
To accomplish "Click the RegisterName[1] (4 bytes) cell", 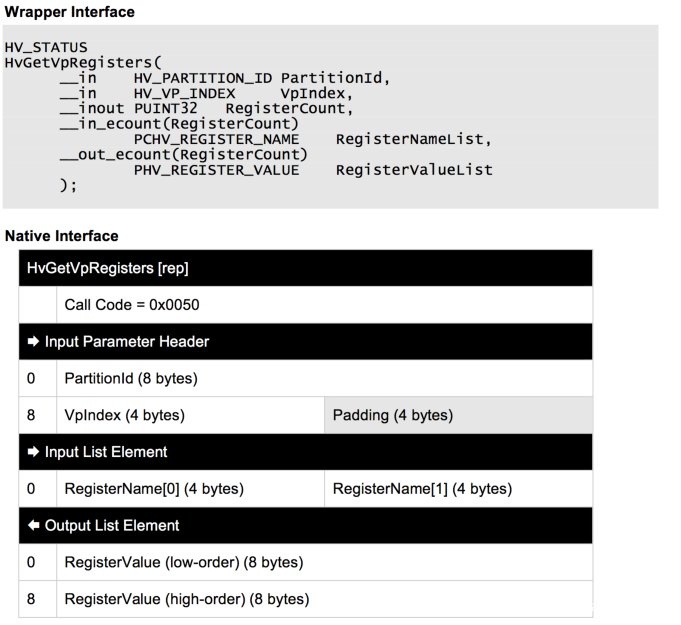I will pos(422,489).
